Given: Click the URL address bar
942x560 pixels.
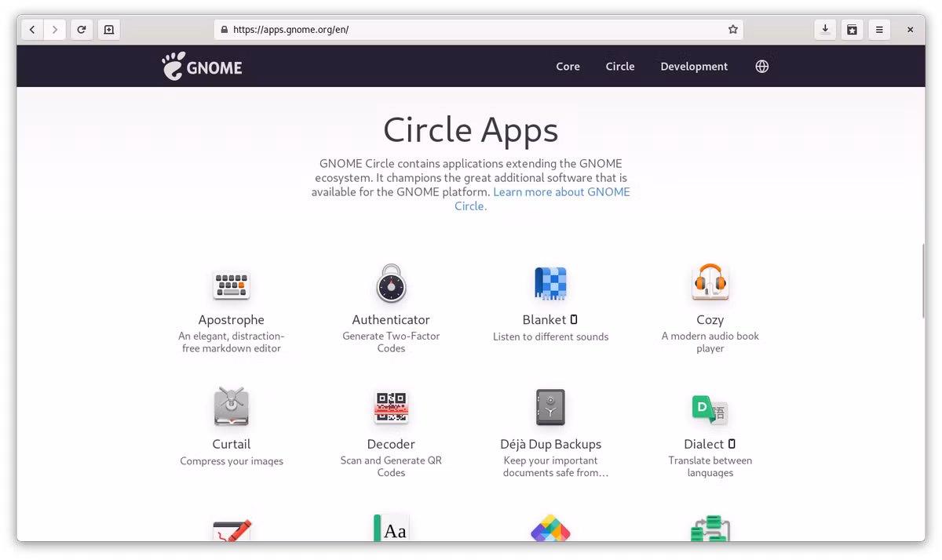Looking at the screenshot, I should pyautogui.click(x=479, y=30).
